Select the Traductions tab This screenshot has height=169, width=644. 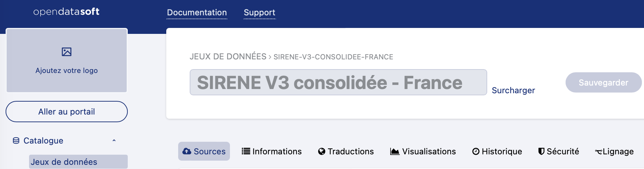pos(350,151)
